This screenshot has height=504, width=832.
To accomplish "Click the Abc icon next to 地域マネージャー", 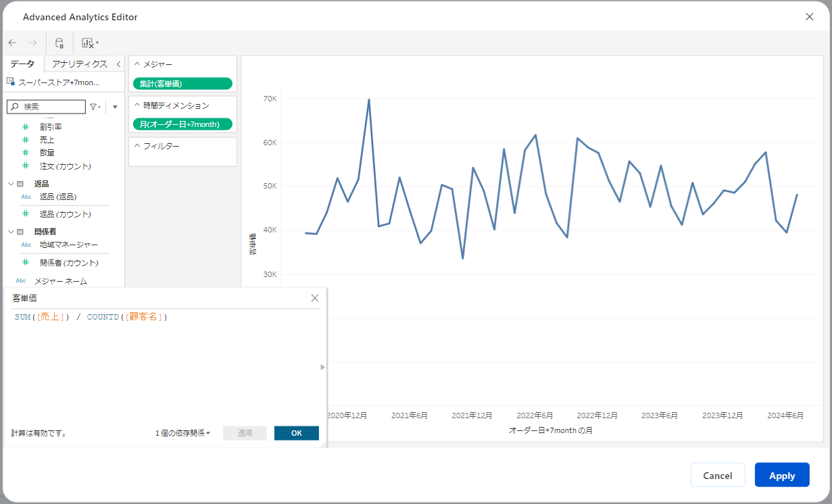I will click(26, 245).
